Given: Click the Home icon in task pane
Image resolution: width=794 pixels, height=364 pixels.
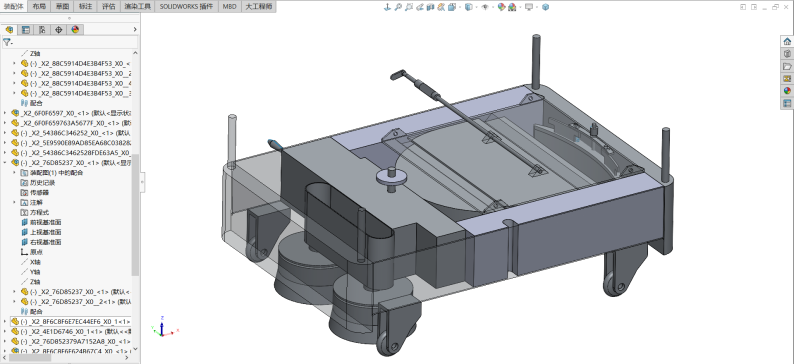Looking at the screenshot, I should pyautogui.click(x=787, y=42).
